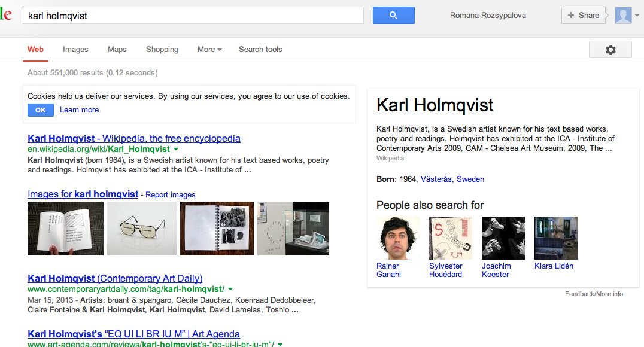Switch to the Shopping tab
644x347 pixels.
click(162, 49)
